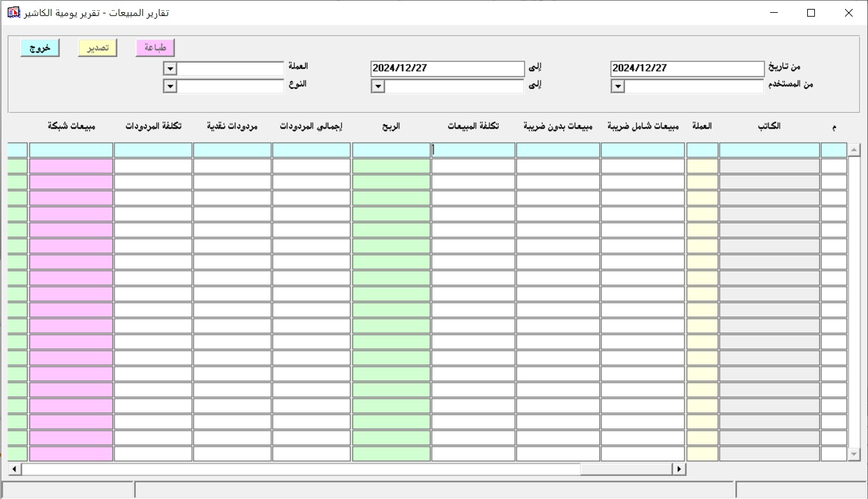
Task: Click the horizontal scrollbar right arrow
Action: (679, 470)
